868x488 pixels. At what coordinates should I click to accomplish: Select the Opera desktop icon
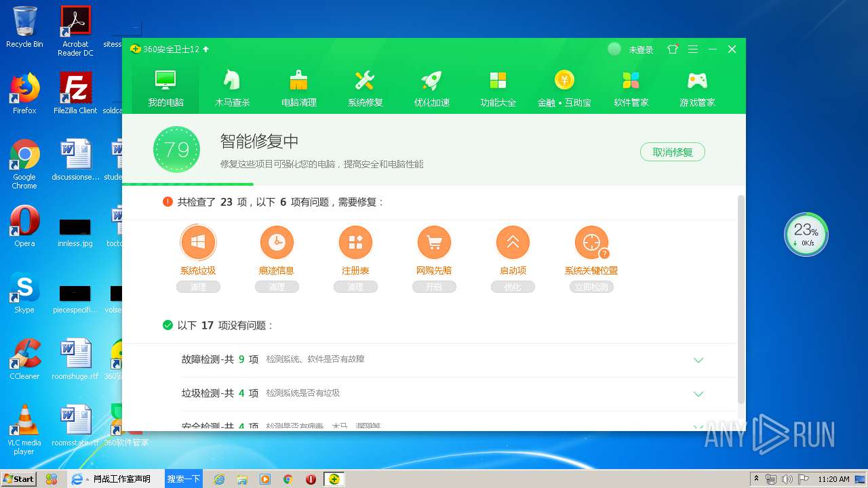[x=24, y=226]
